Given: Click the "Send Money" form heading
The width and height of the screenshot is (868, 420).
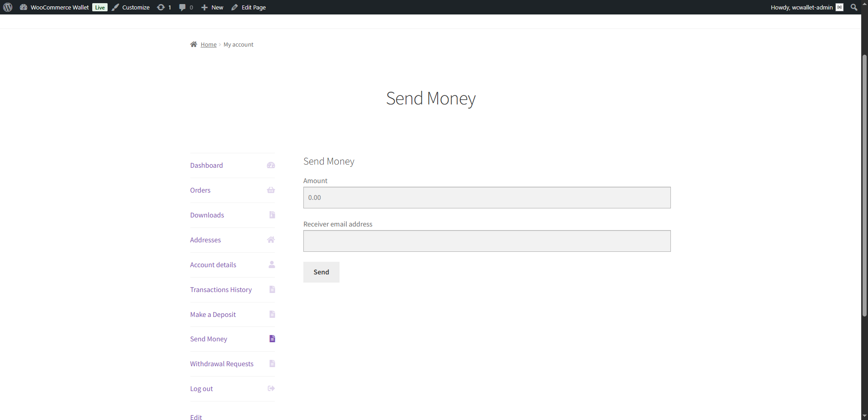Looking at the screenshot, I should tap(329, 161).
